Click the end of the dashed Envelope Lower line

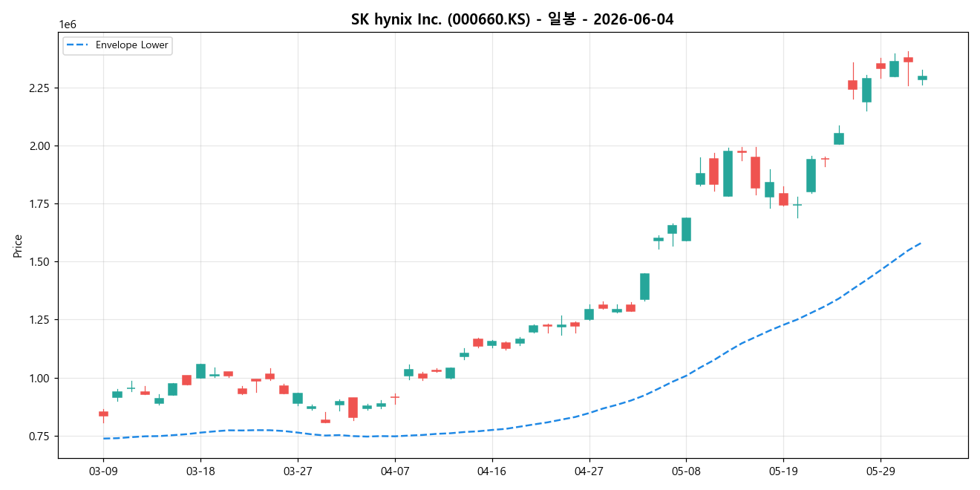(921, 242)
